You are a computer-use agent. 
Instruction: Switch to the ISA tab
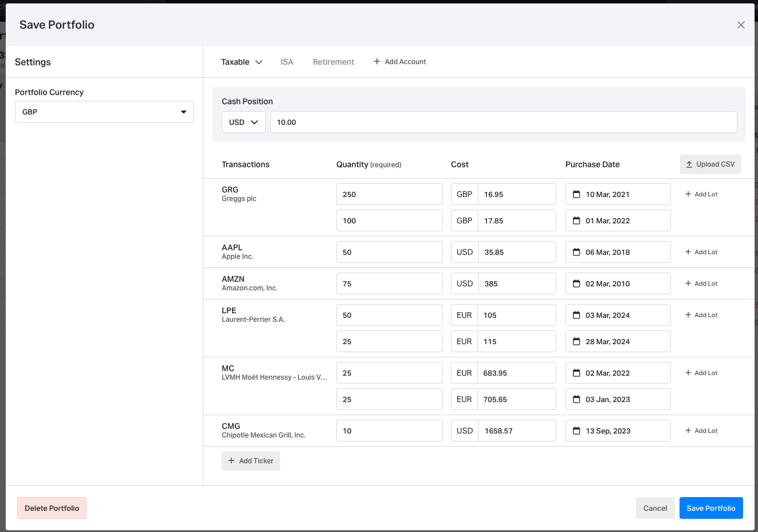pos(286,62)
